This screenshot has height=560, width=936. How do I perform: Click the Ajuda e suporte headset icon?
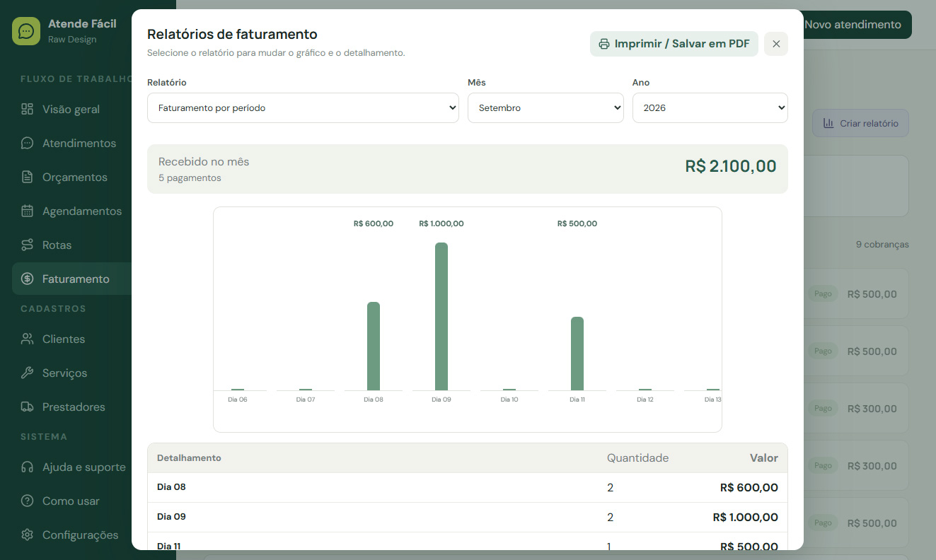click(x=27, y=467)
